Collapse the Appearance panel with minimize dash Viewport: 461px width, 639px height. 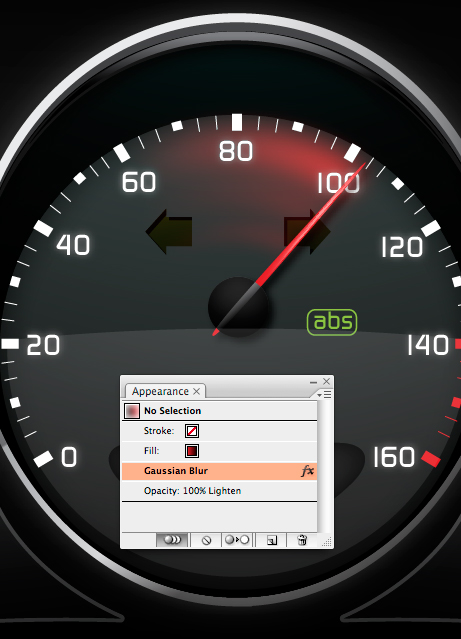(313, 382)
